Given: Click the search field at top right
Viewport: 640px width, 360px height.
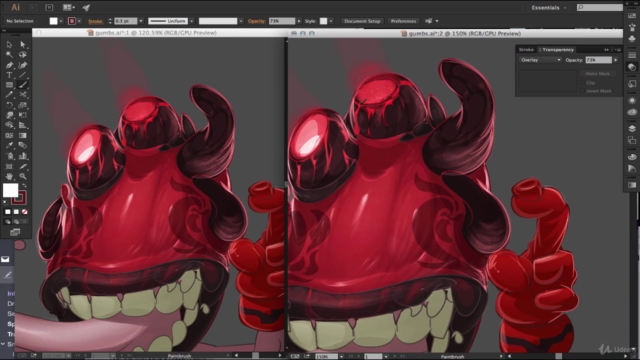Looking at the screenshot, I should pos(600,7).
